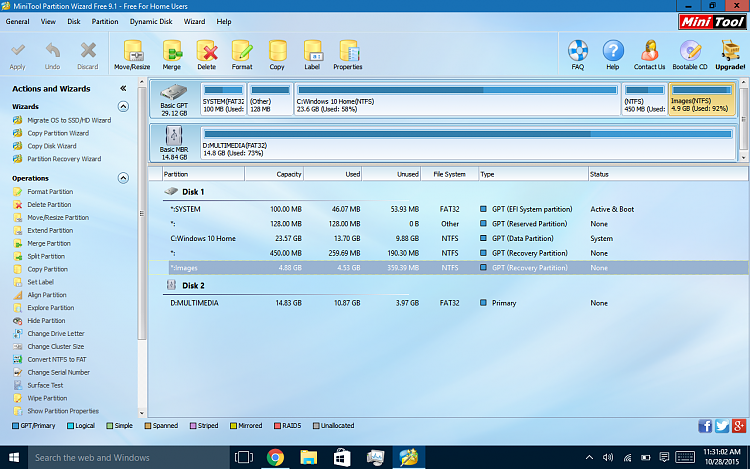
Task: Open the Disk menu
Action: (x=74, y=22)
